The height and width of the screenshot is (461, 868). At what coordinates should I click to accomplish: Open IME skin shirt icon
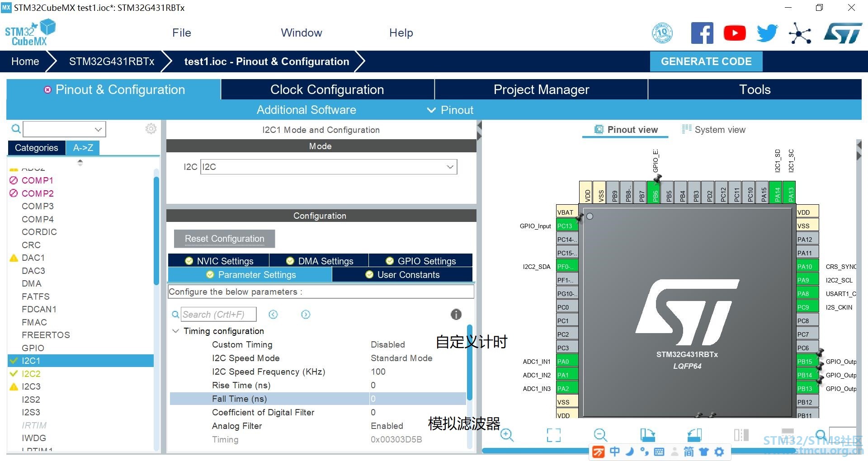tap(703, 452)
